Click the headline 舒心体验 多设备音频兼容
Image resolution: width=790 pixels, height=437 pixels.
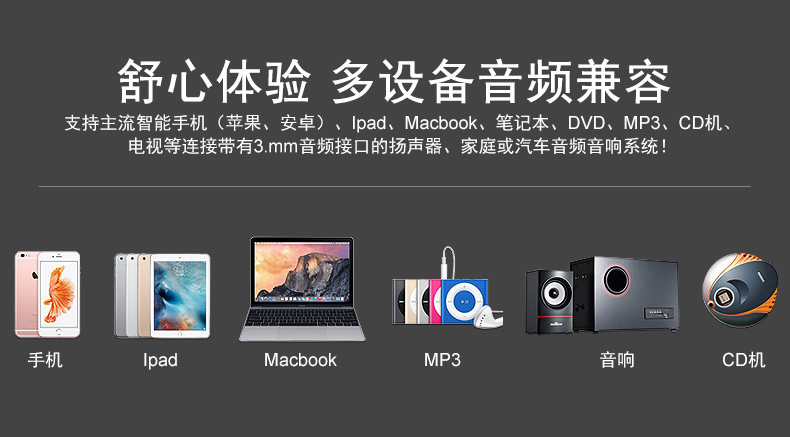click(x=394, y=82)
